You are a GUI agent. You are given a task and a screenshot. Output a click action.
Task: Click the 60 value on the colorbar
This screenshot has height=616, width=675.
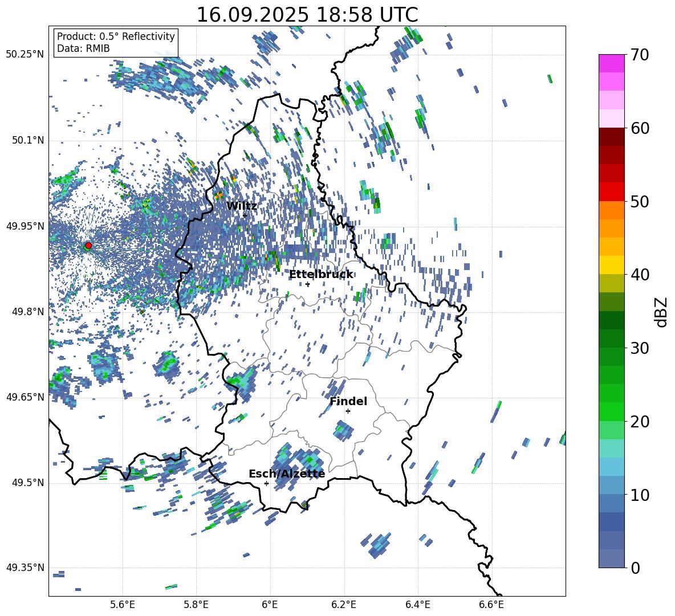[x=640, y=128]
